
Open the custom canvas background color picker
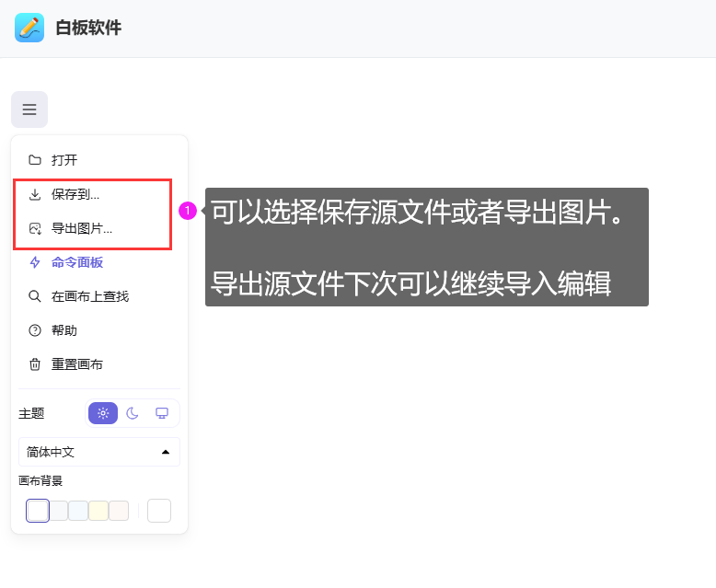click(159, 511)
